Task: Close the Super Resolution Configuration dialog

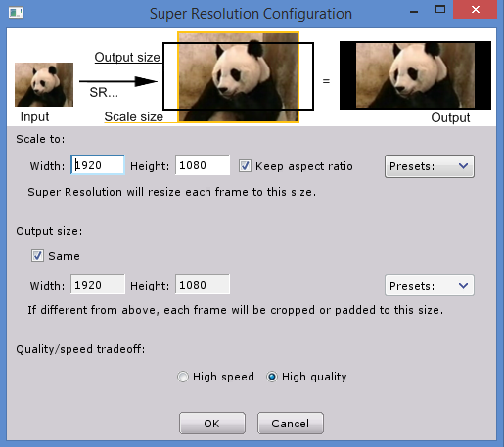Action: [x=476, y=10]
